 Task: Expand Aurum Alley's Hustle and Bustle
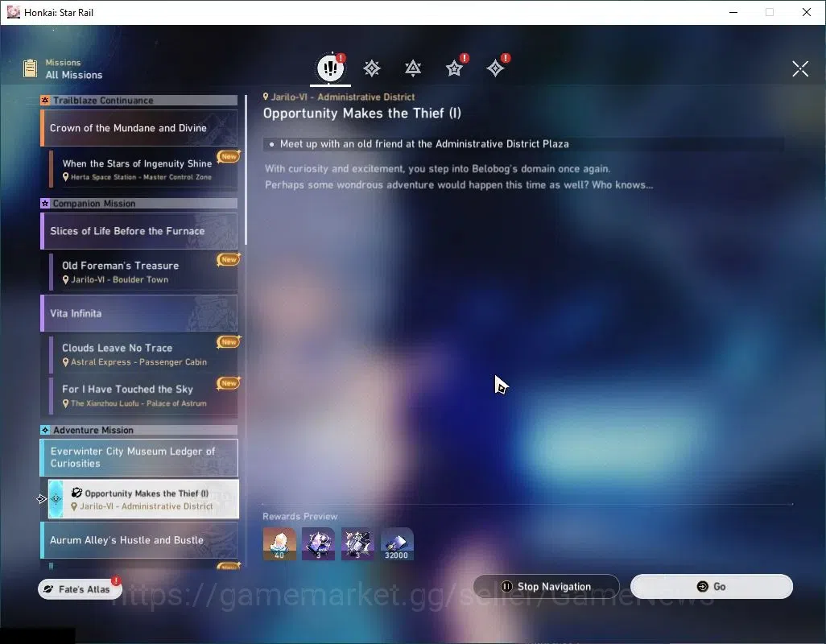pos(139,540)
